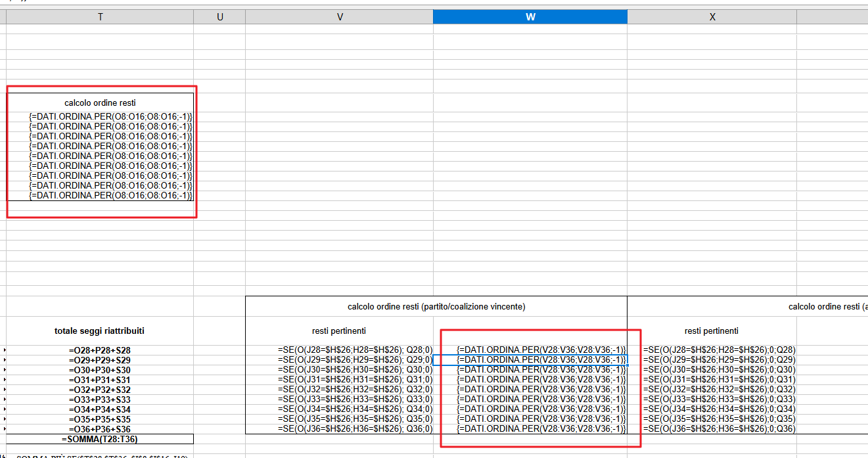Select column V formula ending with Q28;0)

[x=355, y=350]
